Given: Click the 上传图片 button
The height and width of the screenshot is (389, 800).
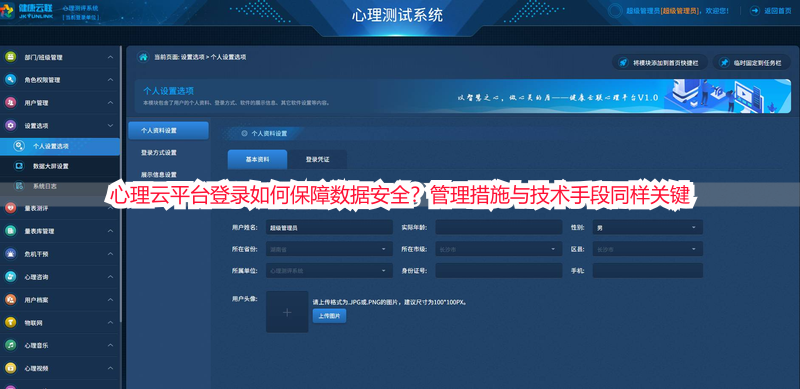Looking at the screenshot, I should [x=329, y=316].
